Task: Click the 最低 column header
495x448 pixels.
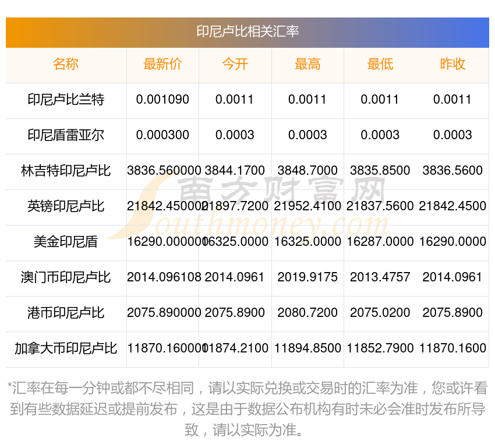Action: tap(380, 64)
